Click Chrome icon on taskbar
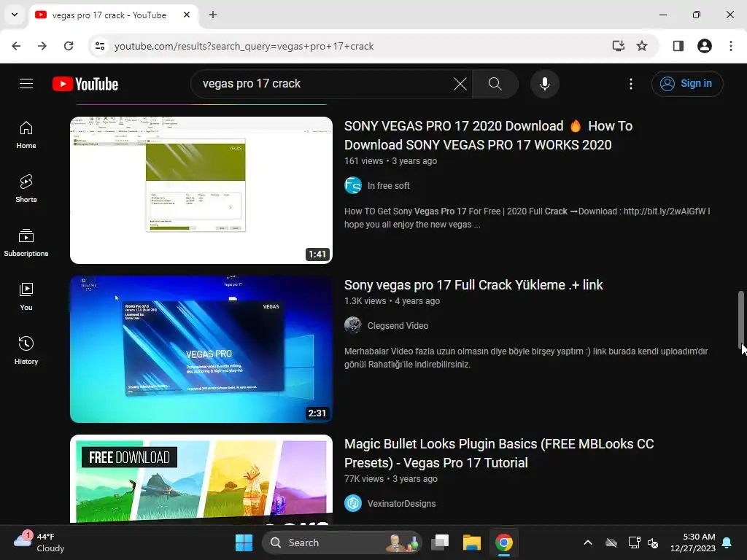Screen dimensions: 747x560 coord(503,542)
